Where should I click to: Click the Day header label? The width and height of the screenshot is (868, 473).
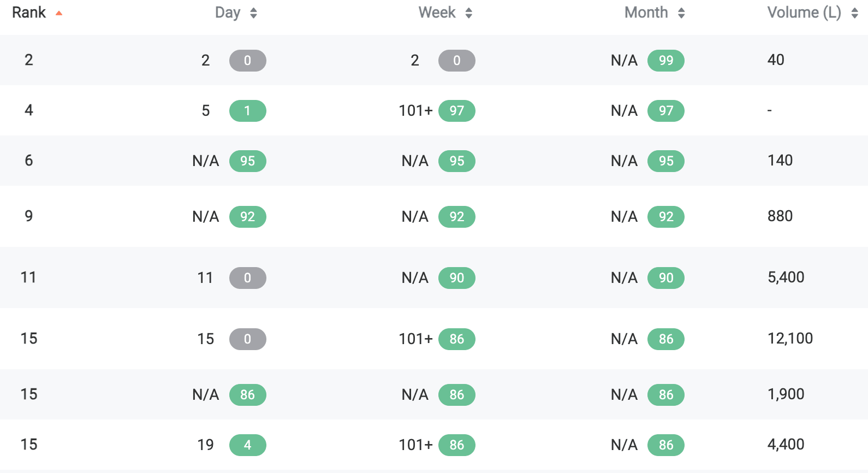coord(228,13)
